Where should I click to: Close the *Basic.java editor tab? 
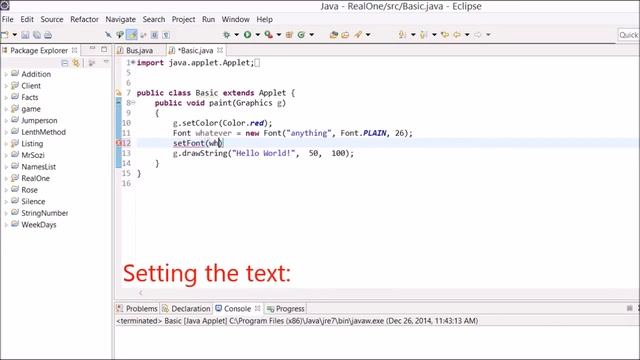[x=220, y=50]
